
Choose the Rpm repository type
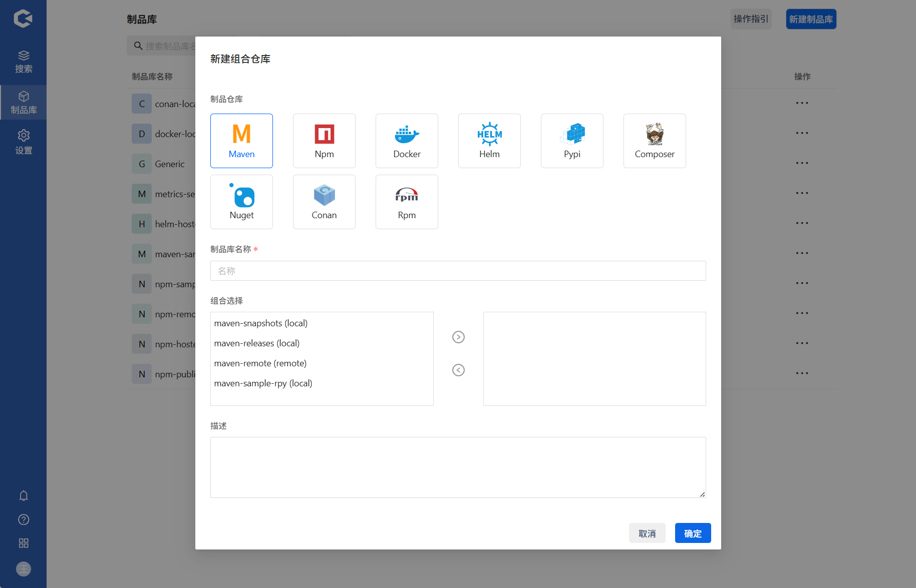(407, 202)
